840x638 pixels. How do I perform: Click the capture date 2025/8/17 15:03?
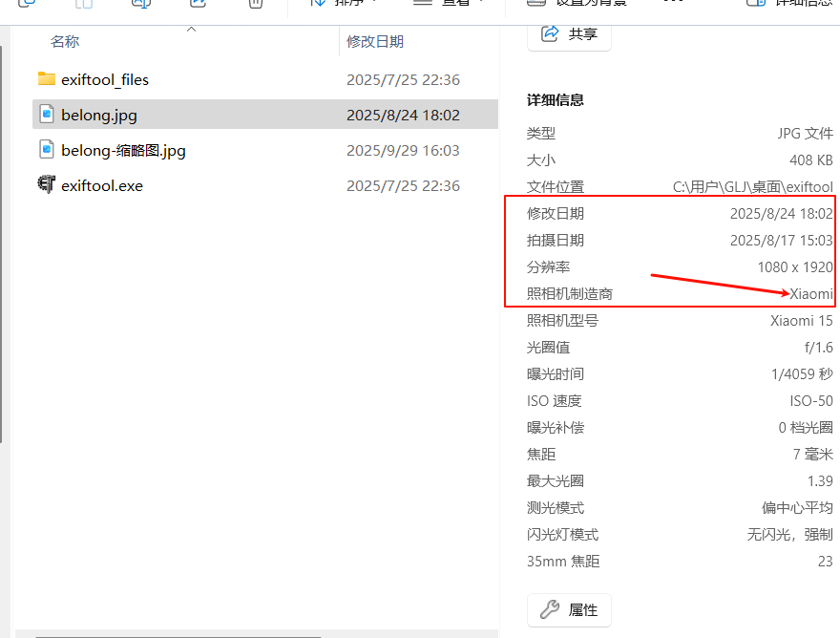782,241
